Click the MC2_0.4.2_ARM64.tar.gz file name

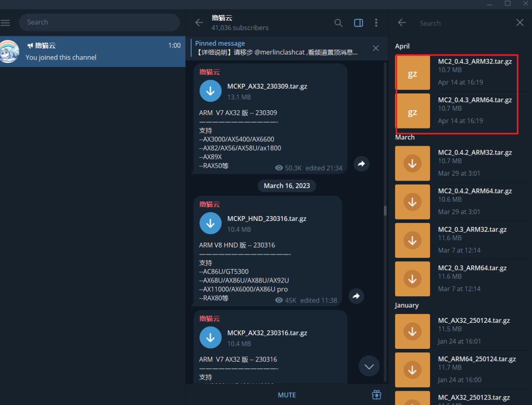coord(475,191)
